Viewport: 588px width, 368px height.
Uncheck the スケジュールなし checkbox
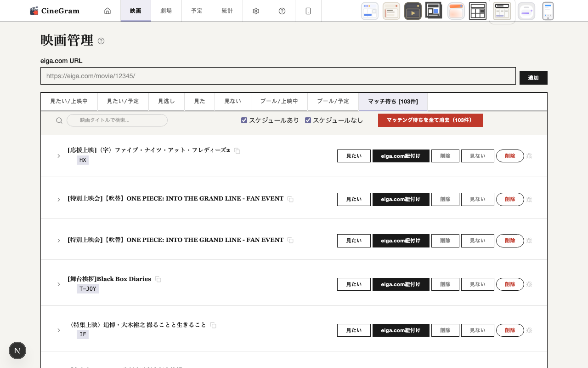[x=308, y=120]
